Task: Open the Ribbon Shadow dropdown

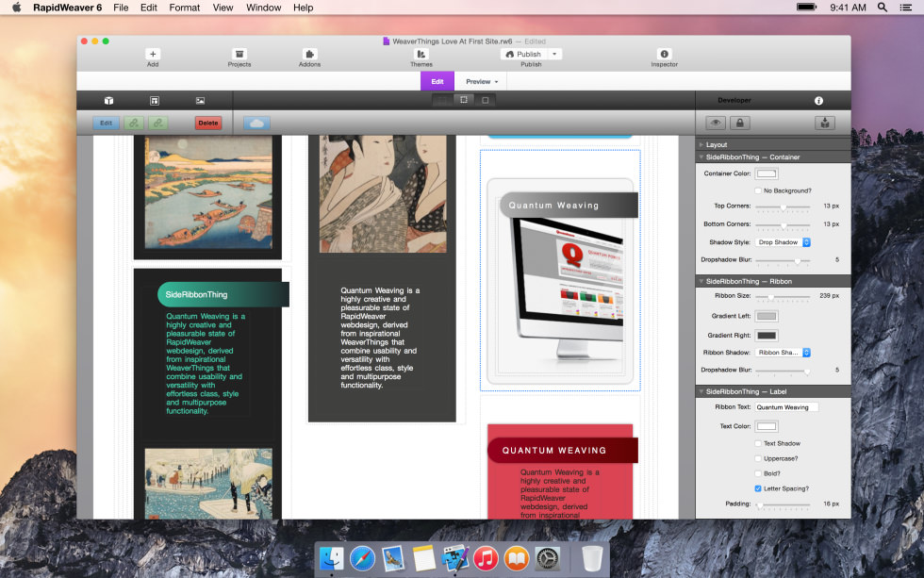Action: click(x=783, y=353)
